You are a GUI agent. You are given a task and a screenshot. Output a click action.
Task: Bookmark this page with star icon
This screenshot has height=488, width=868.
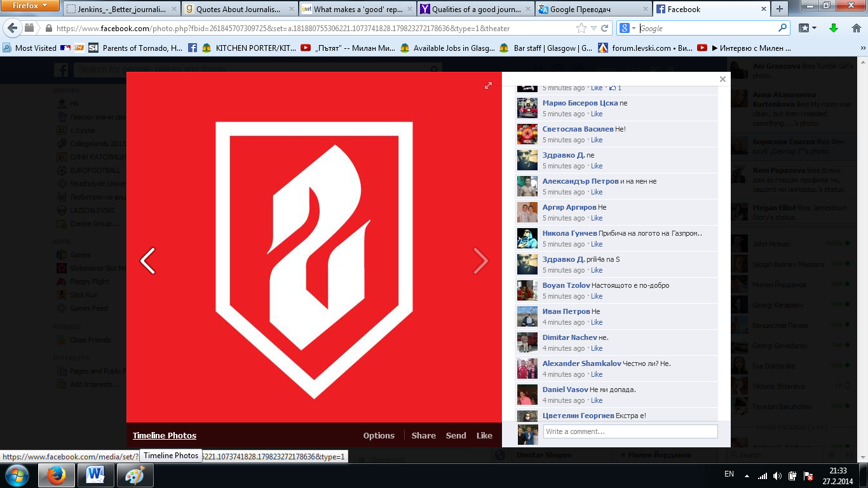581,28
